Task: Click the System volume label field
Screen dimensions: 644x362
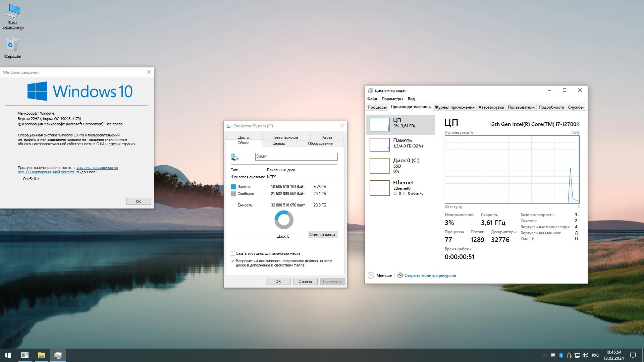Action: tap(296, 157)
